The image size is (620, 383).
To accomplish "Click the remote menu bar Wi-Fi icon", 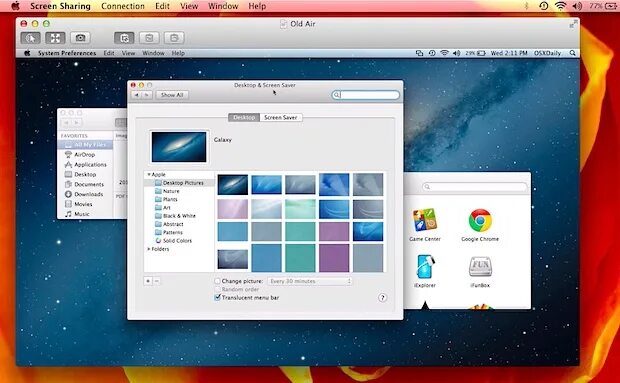I will click(x=444, y=53).
